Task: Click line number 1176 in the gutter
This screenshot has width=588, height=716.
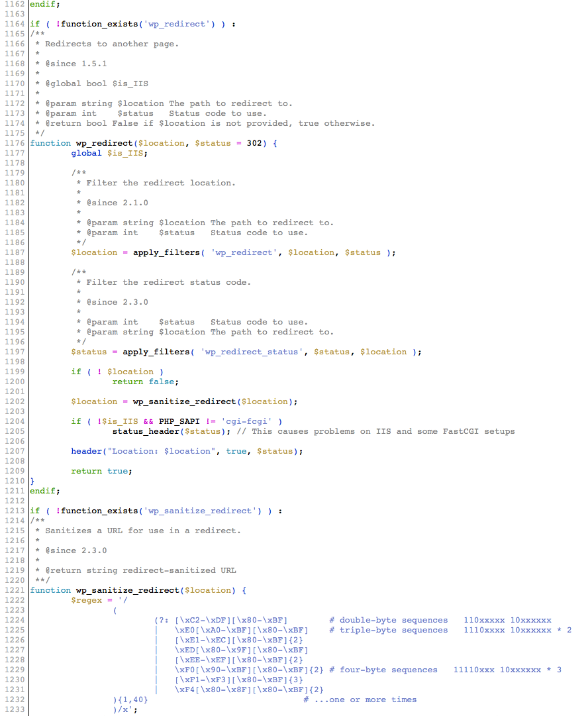Action: click(15, 143)
